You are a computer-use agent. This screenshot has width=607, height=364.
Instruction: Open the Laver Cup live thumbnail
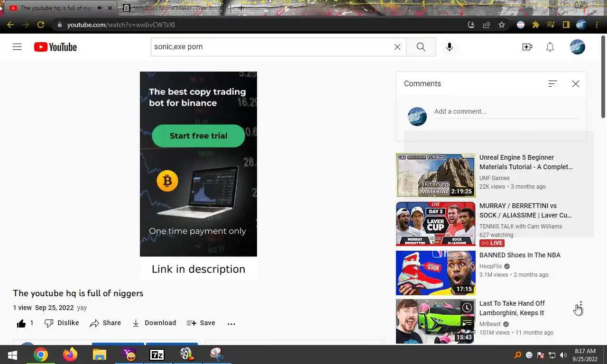[x=435, y=224]
